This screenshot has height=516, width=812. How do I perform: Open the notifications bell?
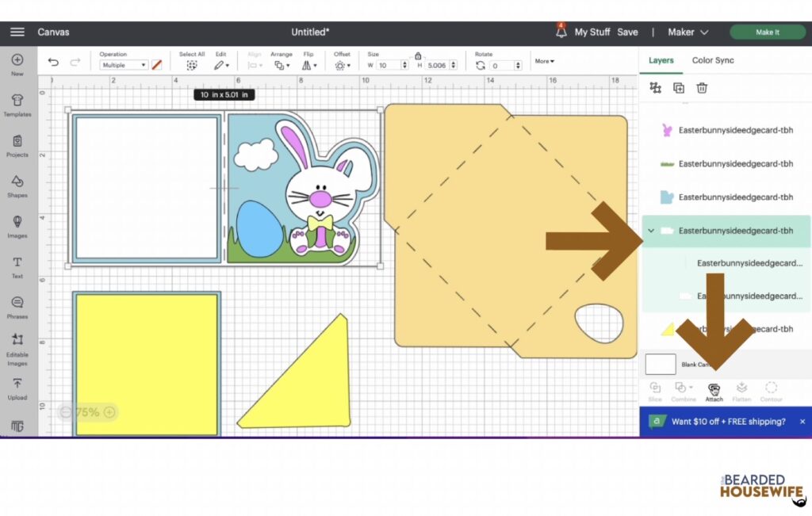pos(560,32)
